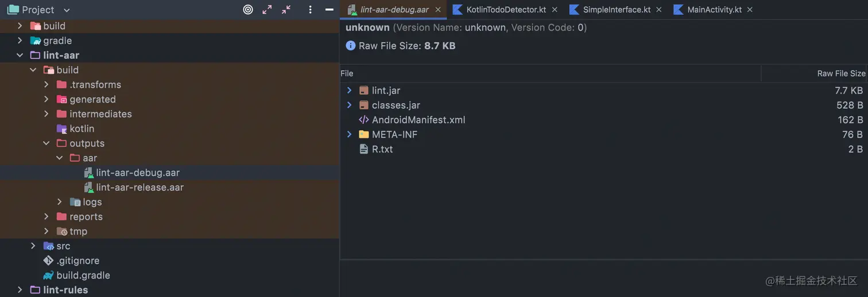Image resolution: width=868 pixels, height=297 pixels.
Task: Switch to the KotlinTodoDetector.kt tab
Action: pos(506,10)
